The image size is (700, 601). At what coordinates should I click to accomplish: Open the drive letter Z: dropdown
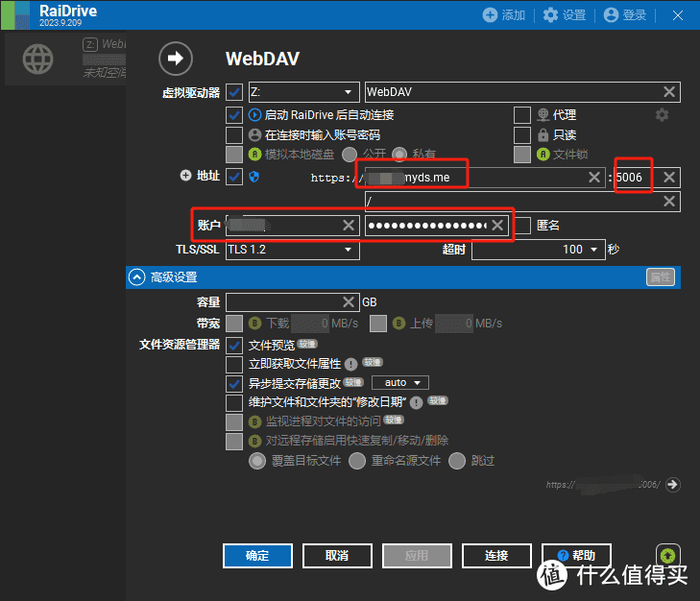coord(304,92)
